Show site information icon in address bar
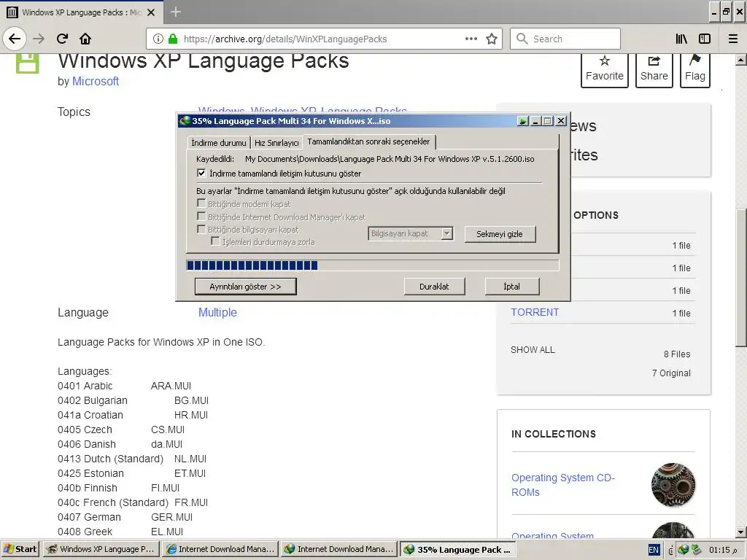 coord(158,39)
